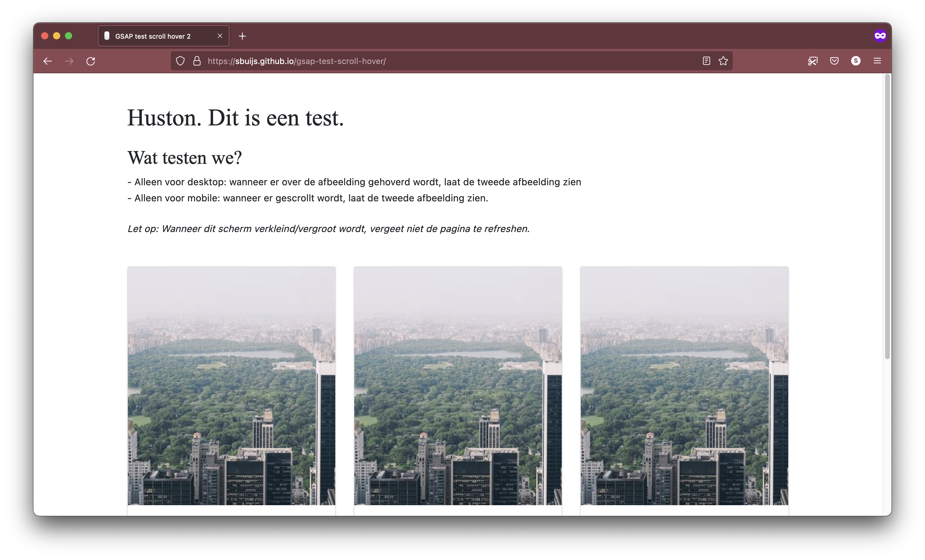Viewport: 925px width, 560px height.
Task: Close the current tab with the X
Action: (x=220, y=36)
